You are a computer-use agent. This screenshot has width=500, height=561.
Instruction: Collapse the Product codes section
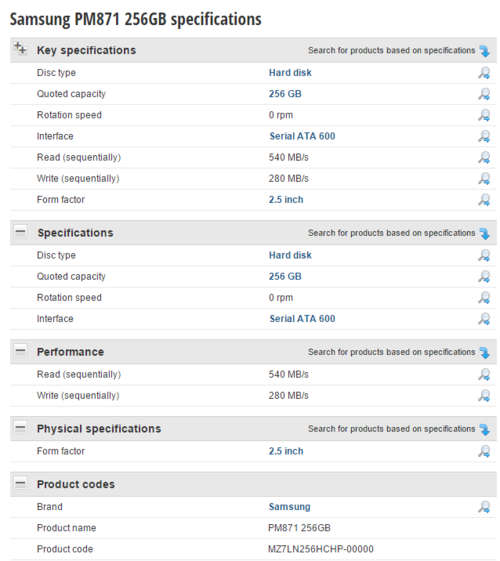pos(20,483)
